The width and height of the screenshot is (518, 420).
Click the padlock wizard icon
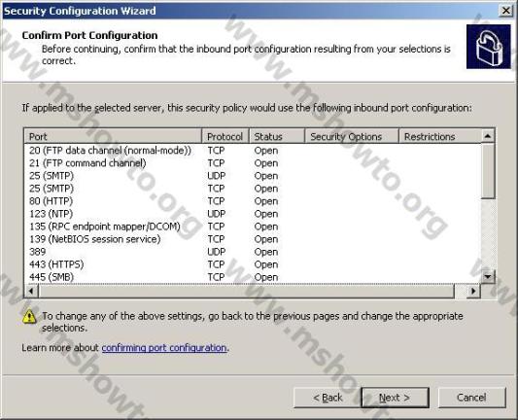click(x=488, y=47)
